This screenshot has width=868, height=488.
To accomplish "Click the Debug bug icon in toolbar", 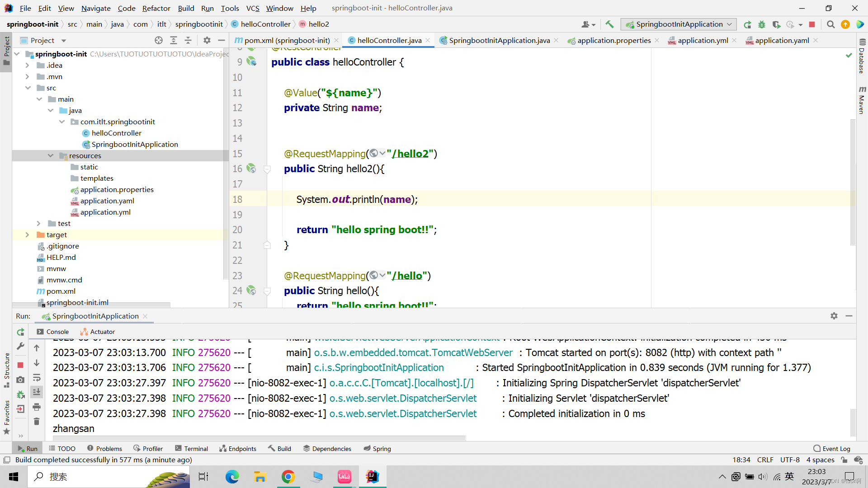I will pos(762,24).
